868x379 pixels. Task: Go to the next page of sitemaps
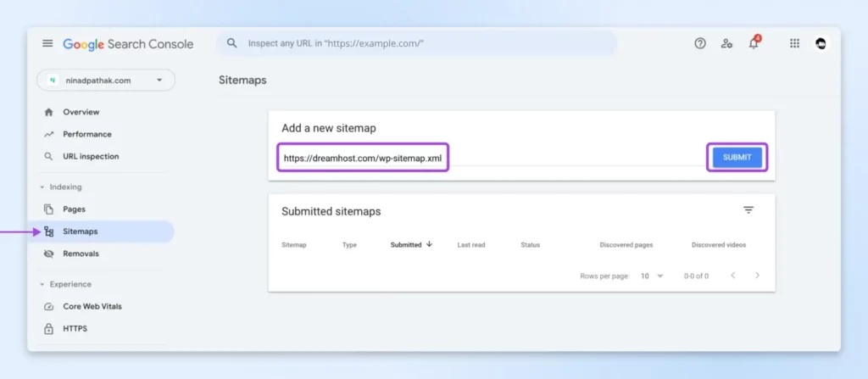coord(757,276)
